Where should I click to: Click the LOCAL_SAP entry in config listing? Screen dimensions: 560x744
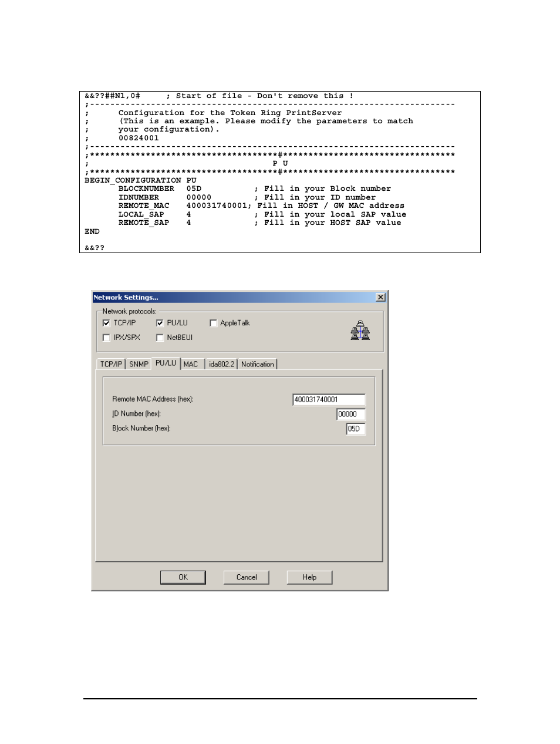click(141, 214)
